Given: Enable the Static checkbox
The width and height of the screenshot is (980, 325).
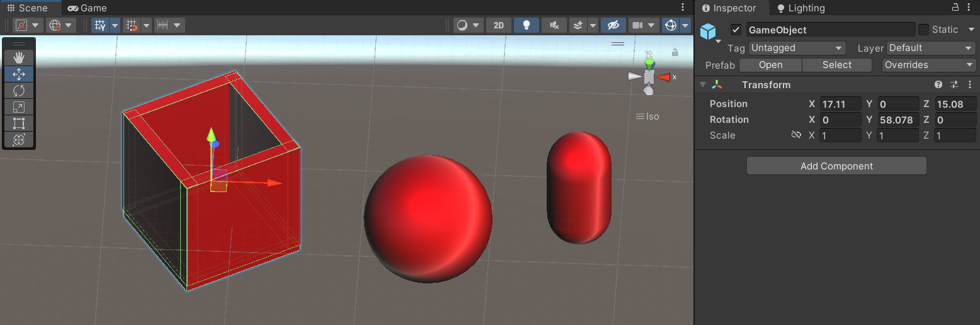Looking at the screenshot, I should (923, 30).
